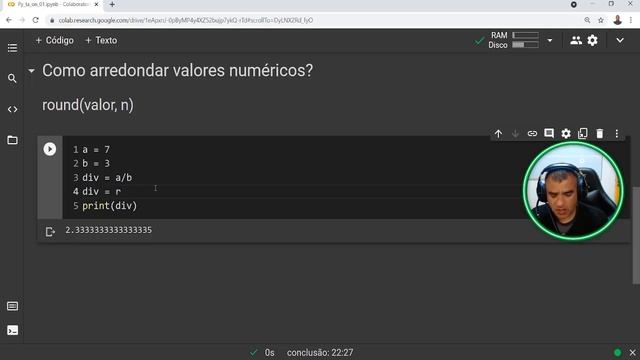The height and width of the screenshot is (360, 640).
Task: Mirror cell in tab icon
Action: click(583, 133)
